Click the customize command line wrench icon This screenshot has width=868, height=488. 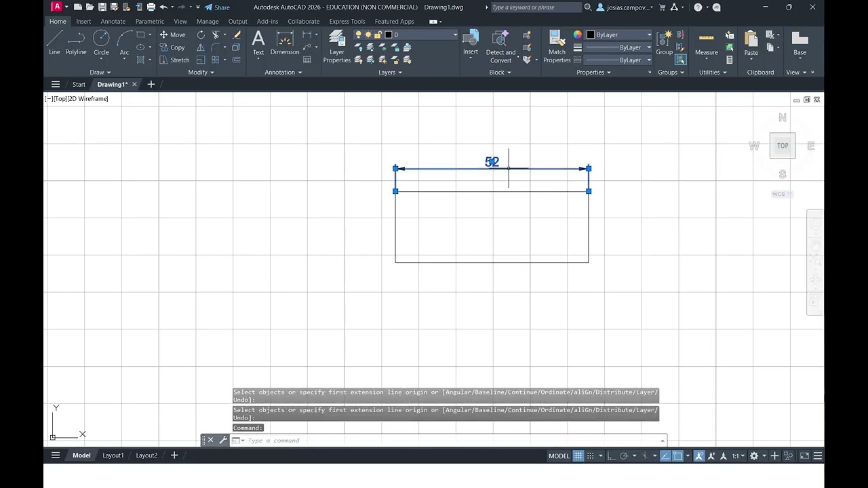point(222,440)
